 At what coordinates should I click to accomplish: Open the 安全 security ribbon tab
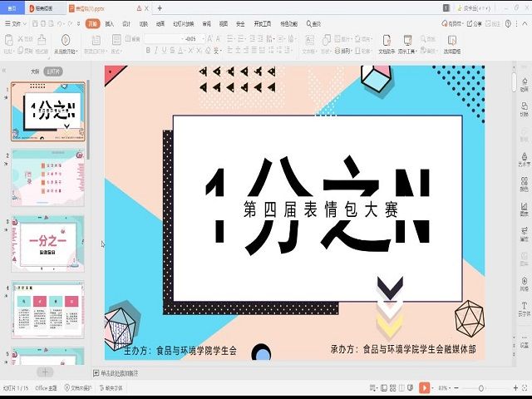coord(240,24)
